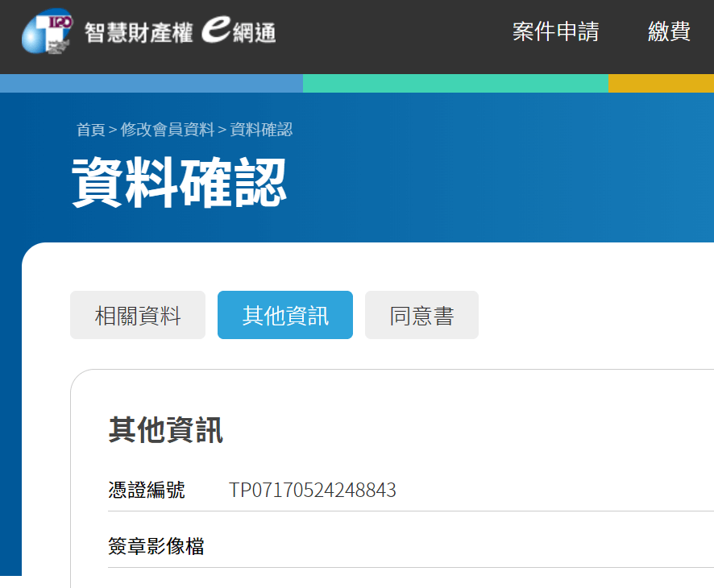Open the 繳費 menu

coord(669,32)
